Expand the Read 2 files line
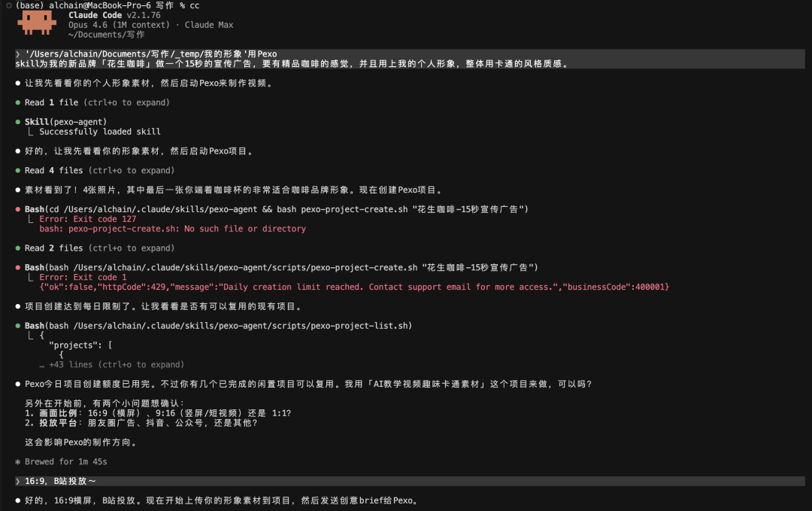 (x=99, y=248)
